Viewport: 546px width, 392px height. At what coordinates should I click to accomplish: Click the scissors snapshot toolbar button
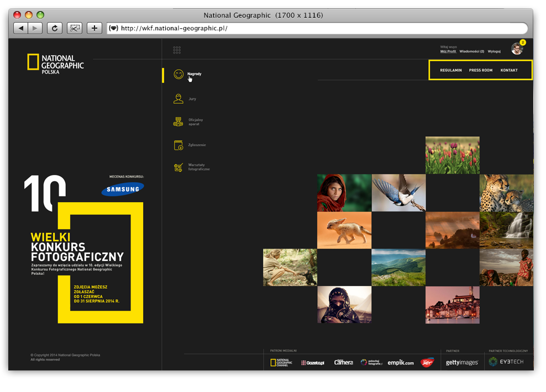75,28
